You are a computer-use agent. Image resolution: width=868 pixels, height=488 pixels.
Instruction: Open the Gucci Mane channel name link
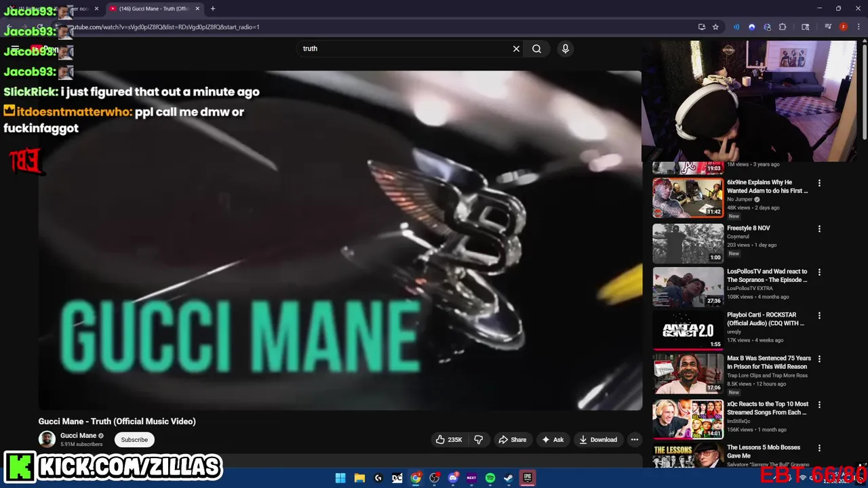pyautogui.click(x=79, y=436)
